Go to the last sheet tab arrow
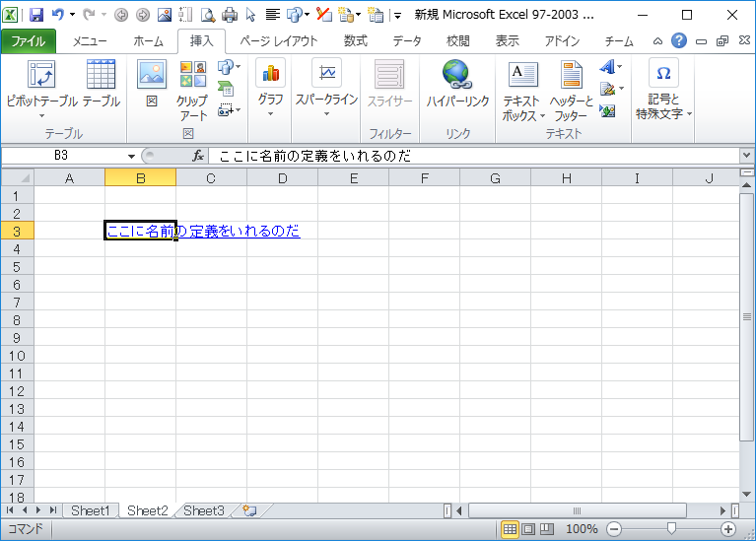The height and width of the screenshot is (541, 756). [53, 510]
